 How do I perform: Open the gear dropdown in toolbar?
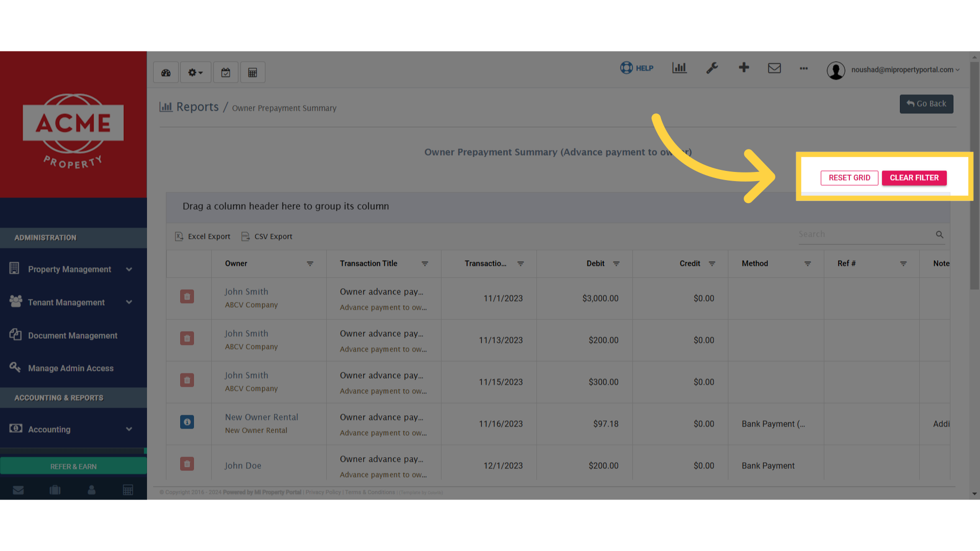click(x=195, y=72)
